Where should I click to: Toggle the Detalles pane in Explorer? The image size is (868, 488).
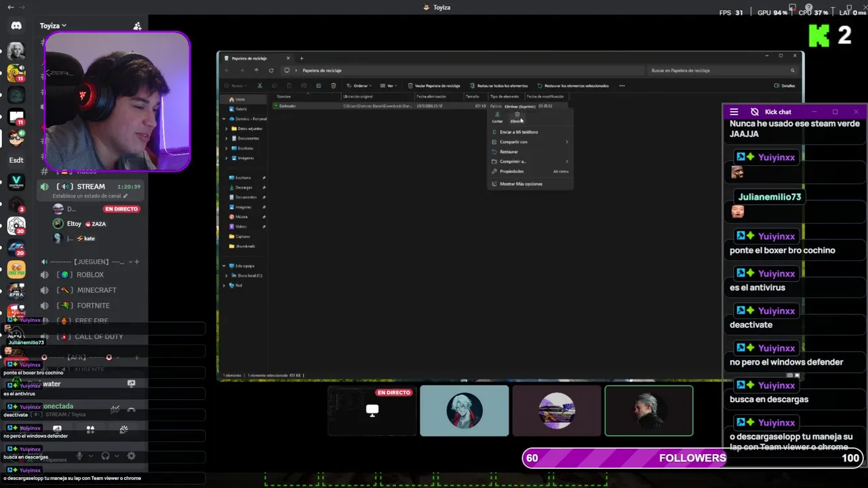click(x=785, y=86)
